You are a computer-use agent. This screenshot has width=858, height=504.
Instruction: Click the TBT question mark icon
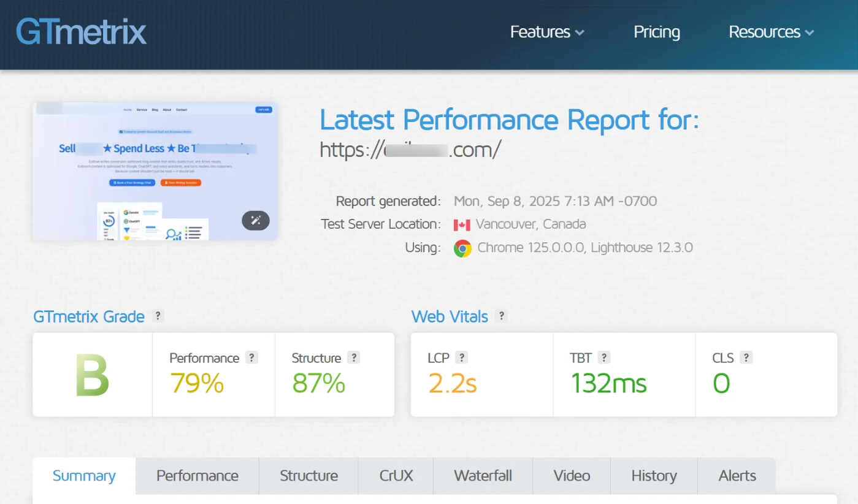604,358
